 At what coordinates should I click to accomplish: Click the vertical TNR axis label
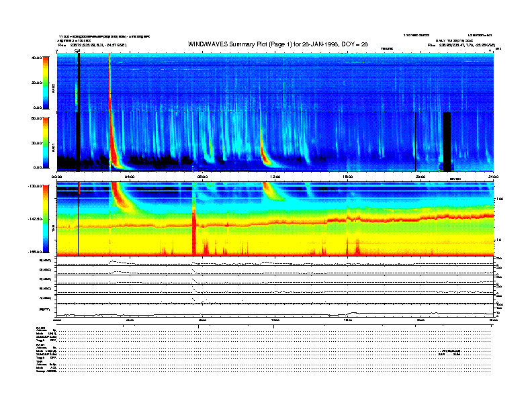click(x=53, y=230)
